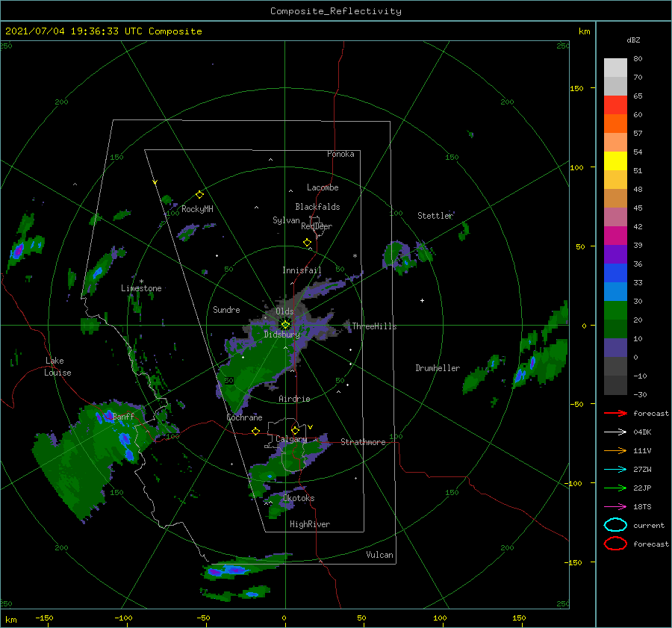Click the Drumheller label
672x628 pixels.
(438, 368)
